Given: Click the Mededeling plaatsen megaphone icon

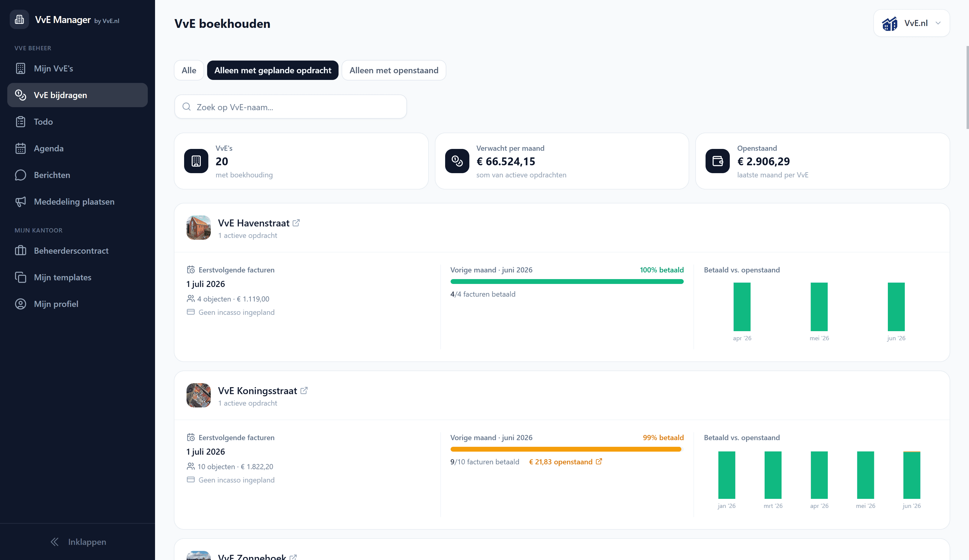Looking at the screenshot, I should 20,202.
